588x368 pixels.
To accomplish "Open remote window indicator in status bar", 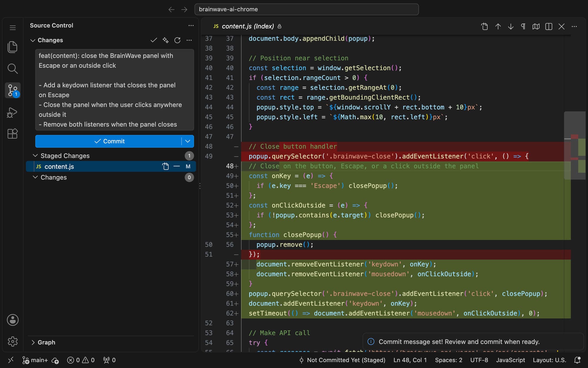I will point(11,360).
